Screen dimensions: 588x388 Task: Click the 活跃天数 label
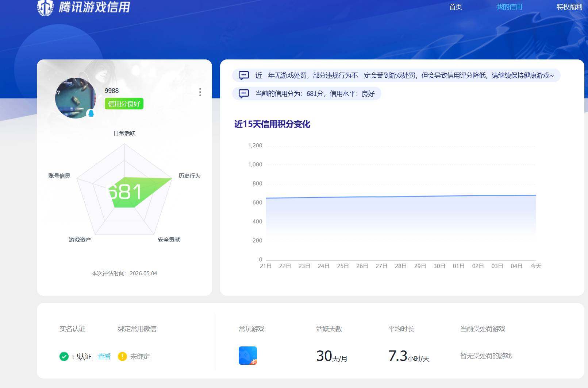coord(329,329)
